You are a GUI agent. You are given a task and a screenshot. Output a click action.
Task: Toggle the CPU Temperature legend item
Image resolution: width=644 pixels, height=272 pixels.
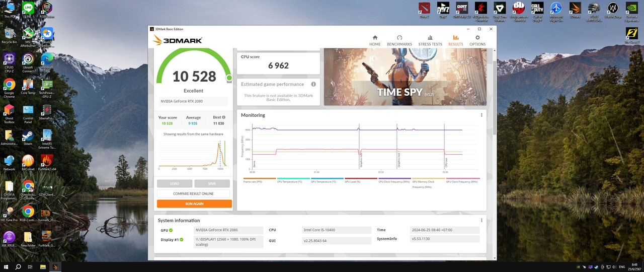tap(293, 180)
